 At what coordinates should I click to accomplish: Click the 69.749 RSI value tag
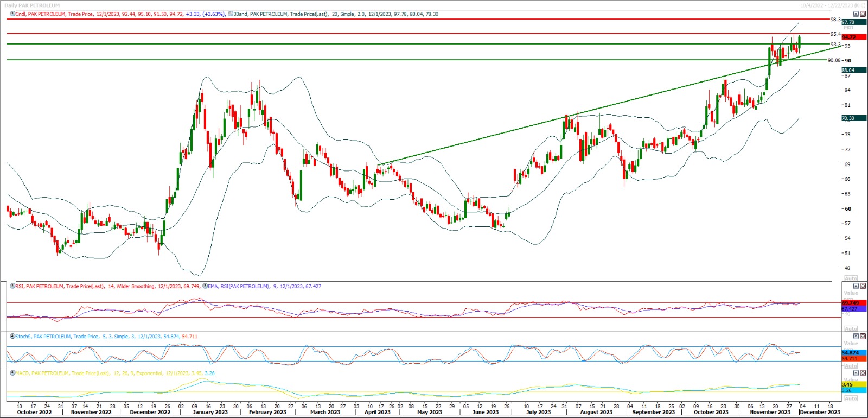click(x=854, y=303)
